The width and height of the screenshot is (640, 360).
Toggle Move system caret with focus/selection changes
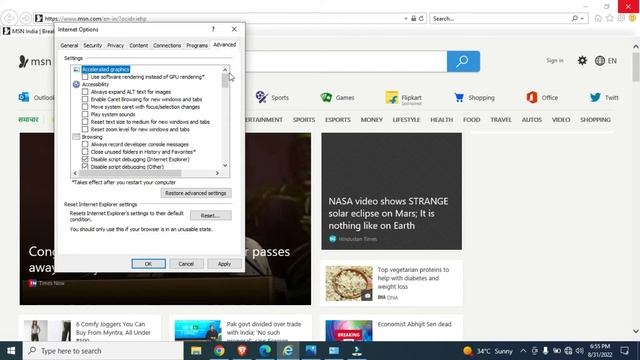[85, 107]
